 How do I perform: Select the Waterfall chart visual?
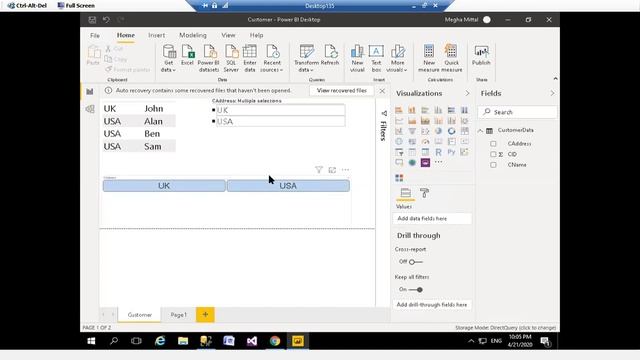(399, 131)
